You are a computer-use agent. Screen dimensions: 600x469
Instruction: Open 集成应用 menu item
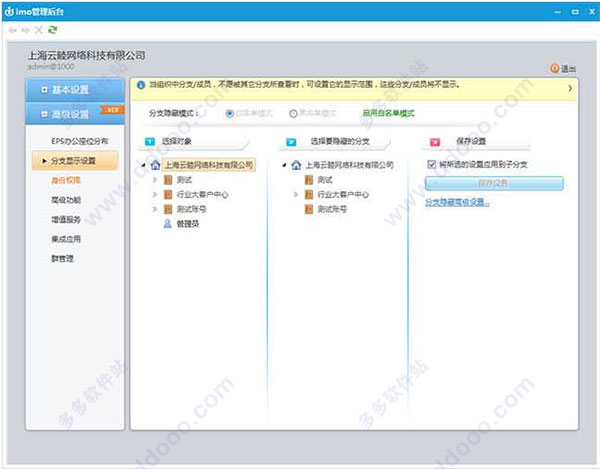pos(66,239)
